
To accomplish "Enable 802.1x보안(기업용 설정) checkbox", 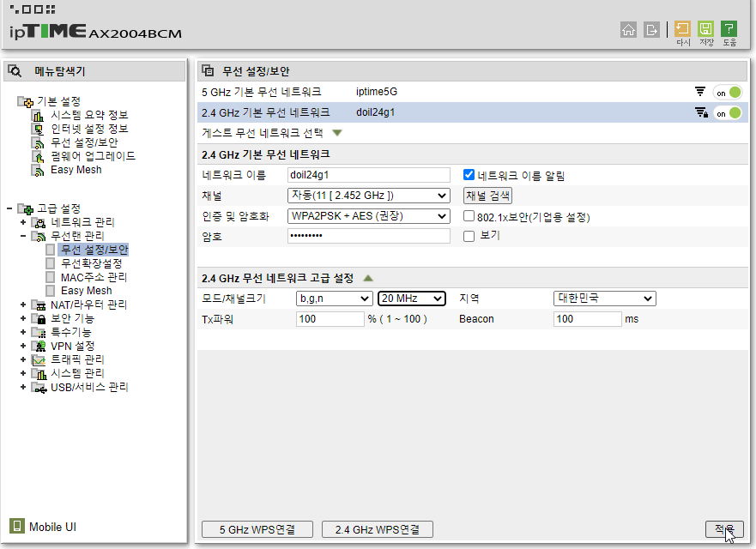I will point(469,216).
